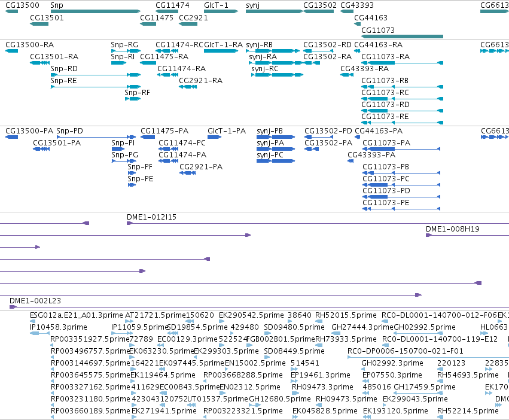Select transcript CG13500-RA
The image size is (509, 420).
tap(30, 44)
